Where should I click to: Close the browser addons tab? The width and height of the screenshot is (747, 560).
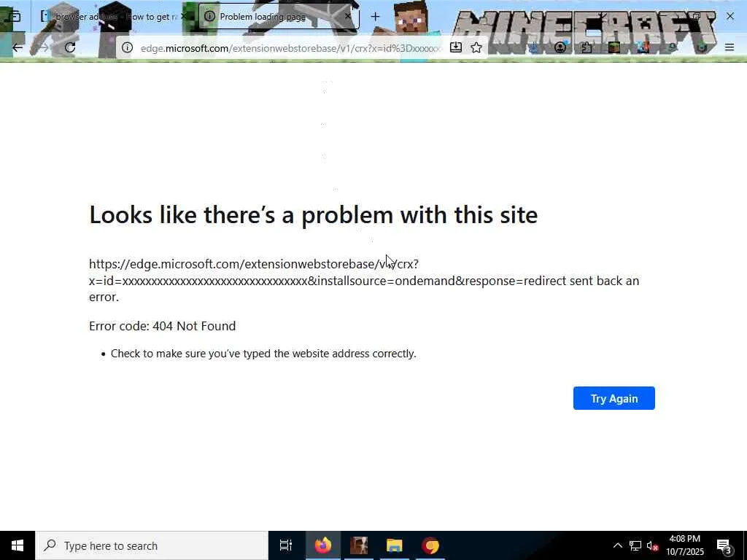(x=183, y=16)
